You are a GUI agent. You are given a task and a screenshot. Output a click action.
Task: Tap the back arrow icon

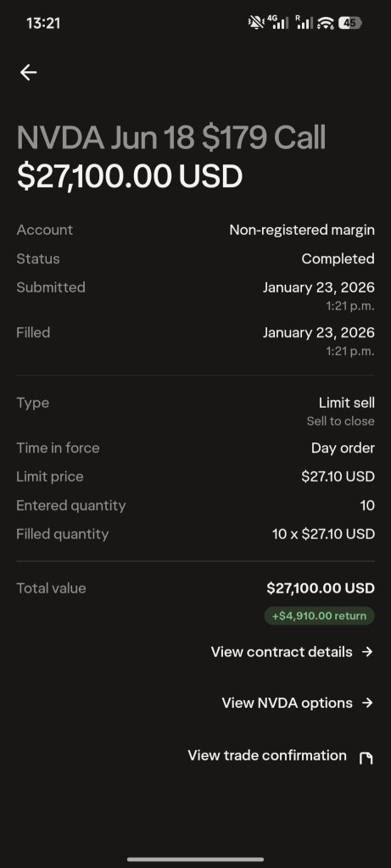click(x=28, y=73)
